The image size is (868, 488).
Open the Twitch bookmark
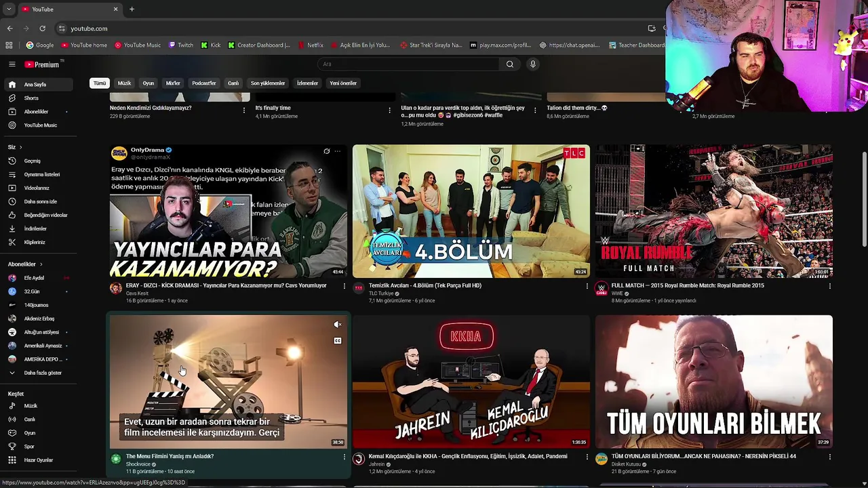(181, 45)
